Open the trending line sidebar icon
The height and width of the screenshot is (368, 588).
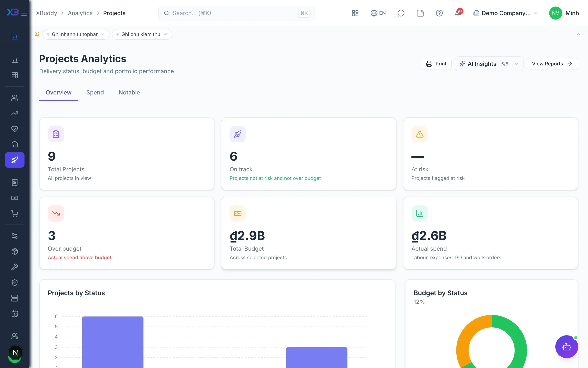click(x=14, y=113)
